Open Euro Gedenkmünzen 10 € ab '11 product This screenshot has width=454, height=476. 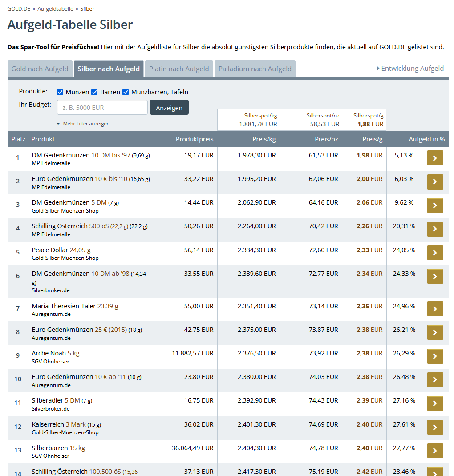(x=86, y=377)
